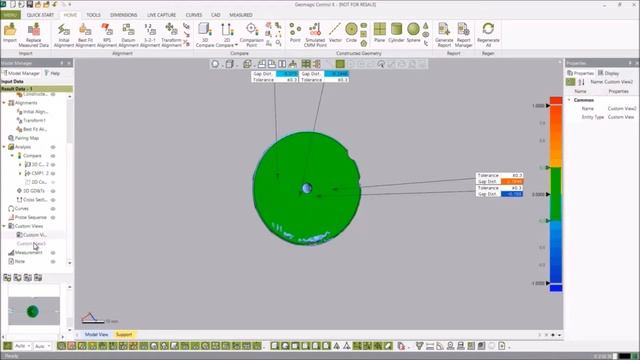Collapse the Alignments tree node
The image size is (640, 360).
(4, 103)
